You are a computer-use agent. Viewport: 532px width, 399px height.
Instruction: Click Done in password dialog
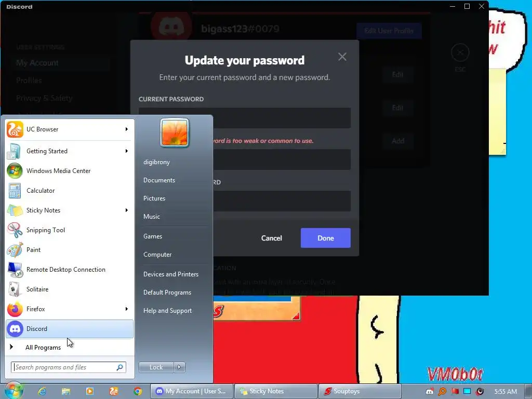pos(325,238)
